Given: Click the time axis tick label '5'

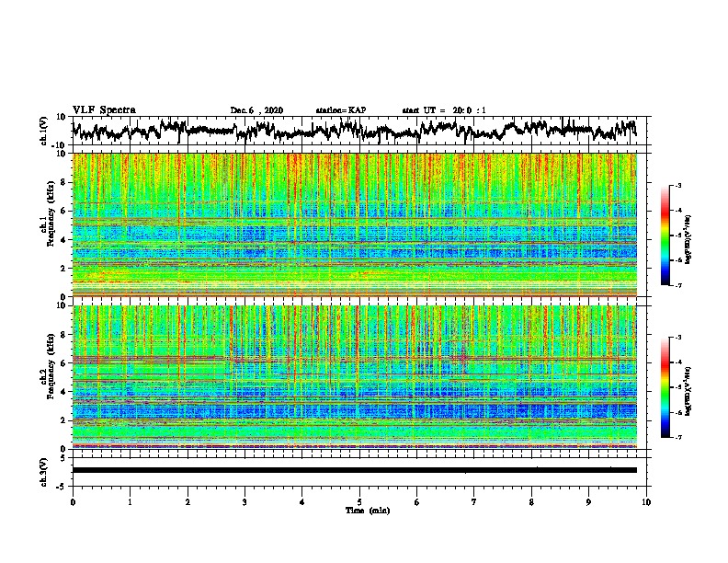Looking at the screenshot, I should (x=359, y=502).
